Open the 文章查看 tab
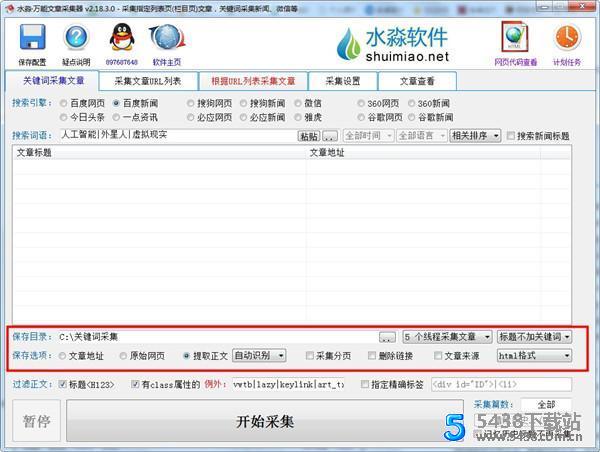Screen dimensions: 600x452 [417, 81]
